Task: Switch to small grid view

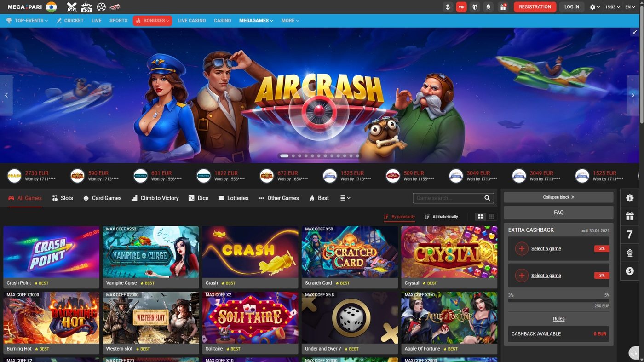Action: click(492, 217)
